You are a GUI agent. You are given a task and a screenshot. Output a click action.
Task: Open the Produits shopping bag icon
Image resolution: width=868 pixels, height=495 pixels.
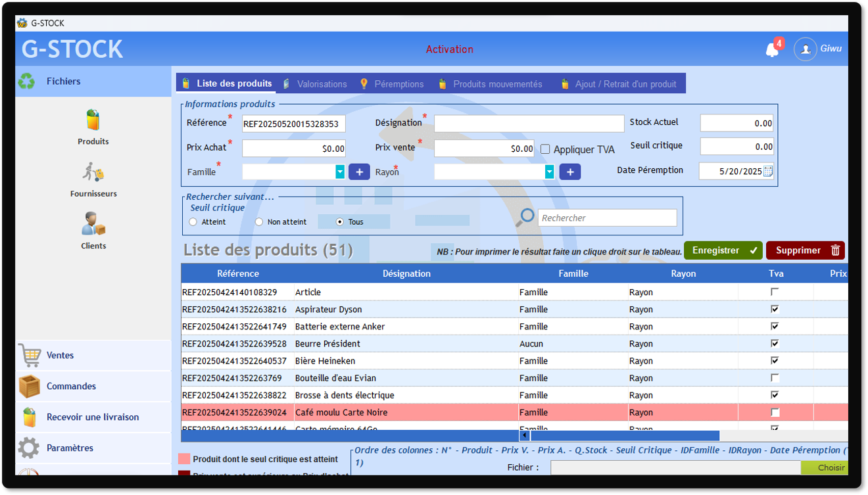point(93,120)
